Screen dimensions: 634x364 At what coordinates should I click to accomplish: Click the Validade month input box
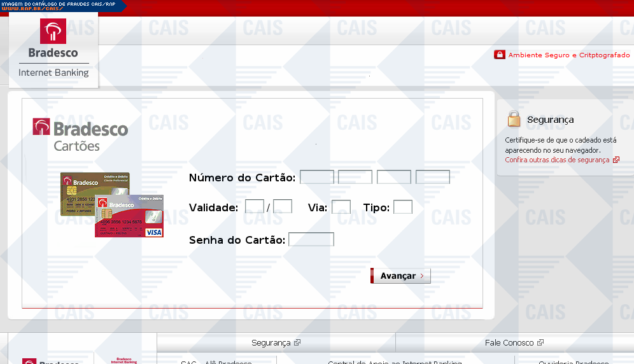click(255, 207)
